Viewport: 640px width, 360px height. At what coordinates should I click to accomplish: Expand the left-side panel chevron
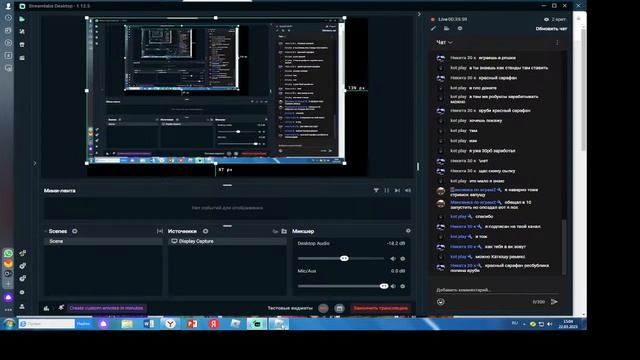click(35, 163)
